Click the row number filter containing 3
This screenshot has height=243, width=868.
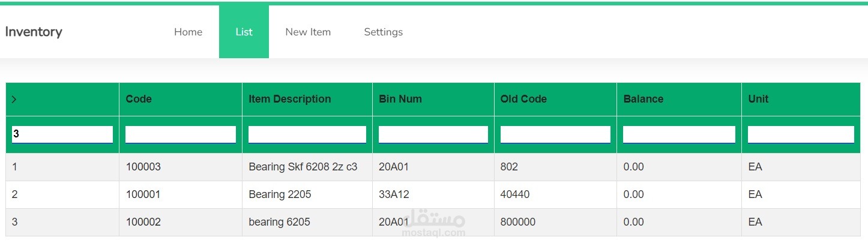point(62,134)
